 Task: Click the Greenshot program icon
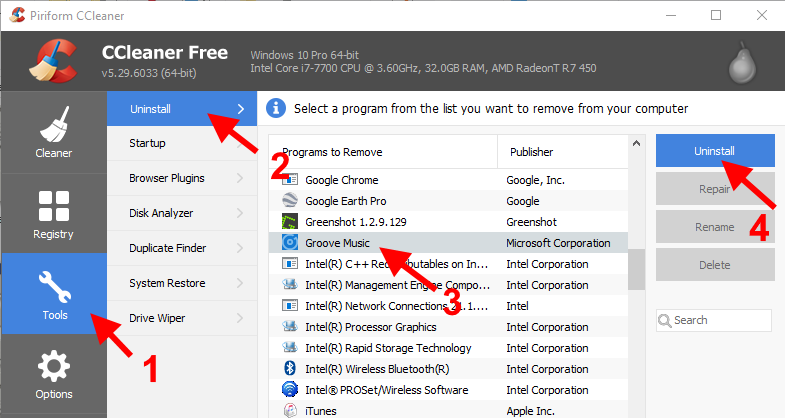click(290, 221)
